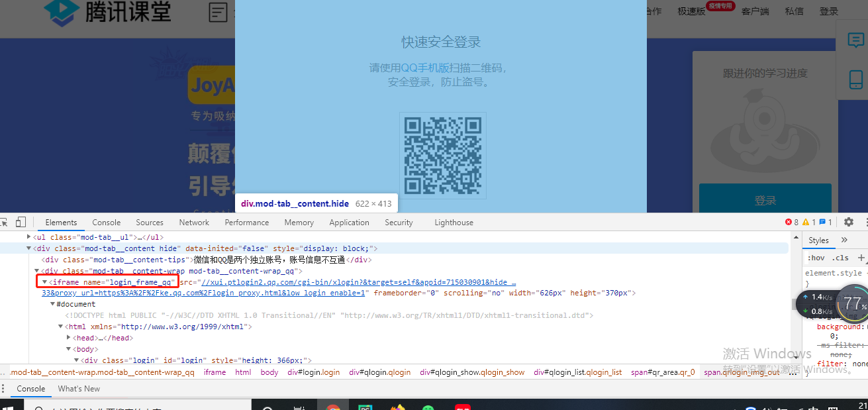This screenshot has width=868, height=410.
Task: Expand the ul mod-tab__ul node
Action: (x=28, y=237)
